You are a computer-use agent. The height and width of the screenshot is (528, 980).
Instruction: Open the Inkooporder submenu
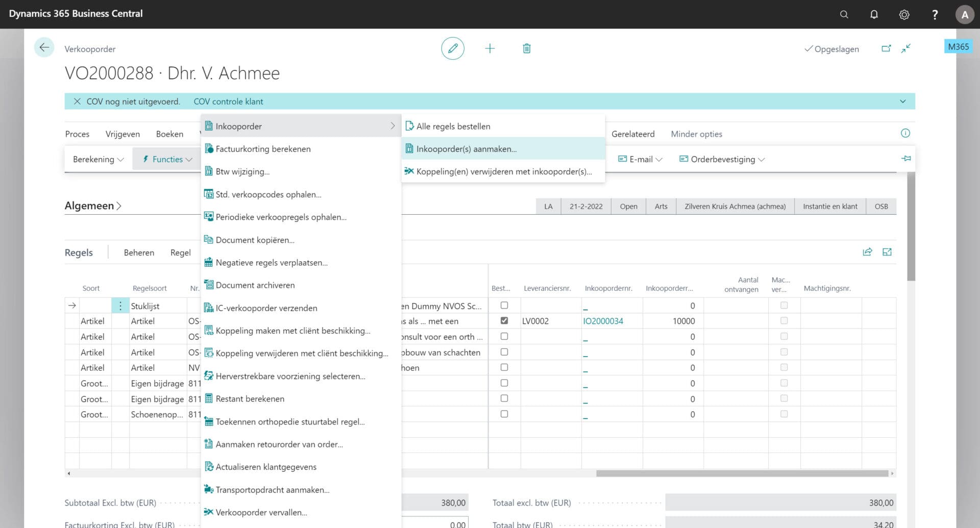[301, 126]
